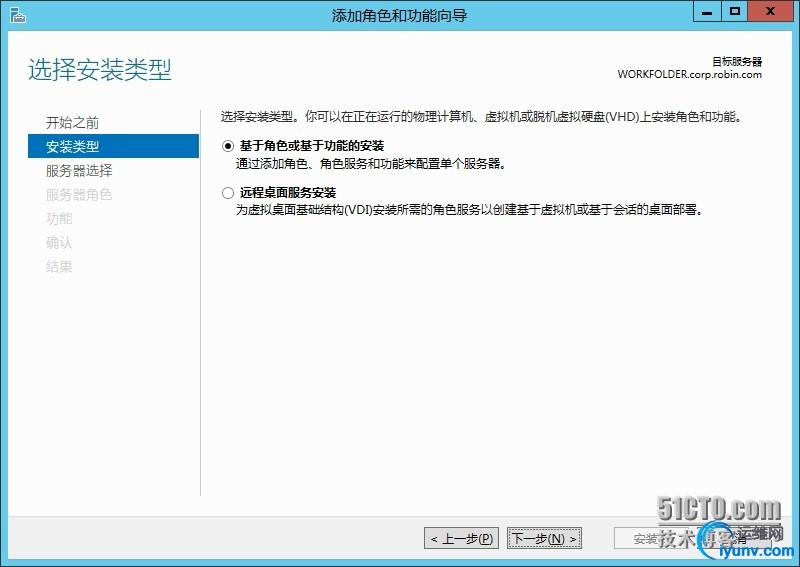Select 基于角色或基于功能的安装 radio button

coord(228,146)
